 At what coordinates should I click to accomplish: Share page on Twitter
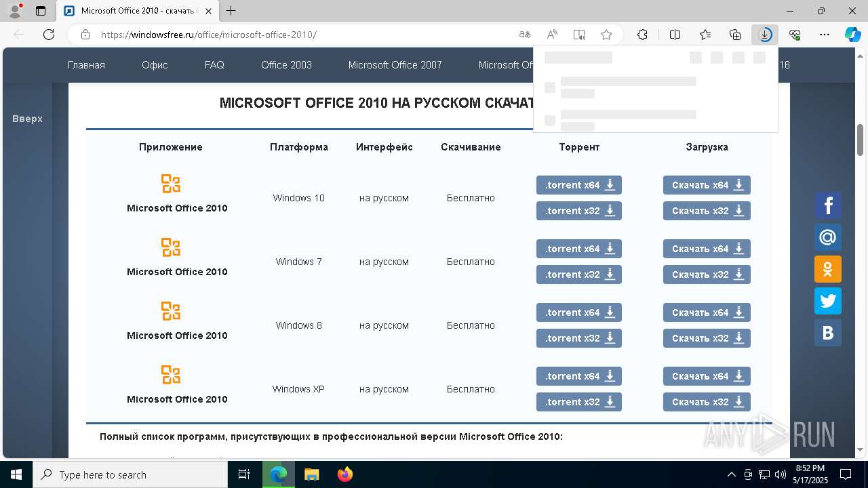[x=828, y=301]
